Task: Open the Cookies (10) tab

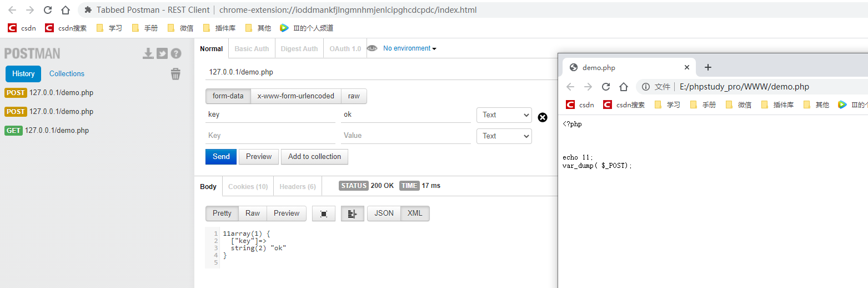Action: click(x=248, y=186)
